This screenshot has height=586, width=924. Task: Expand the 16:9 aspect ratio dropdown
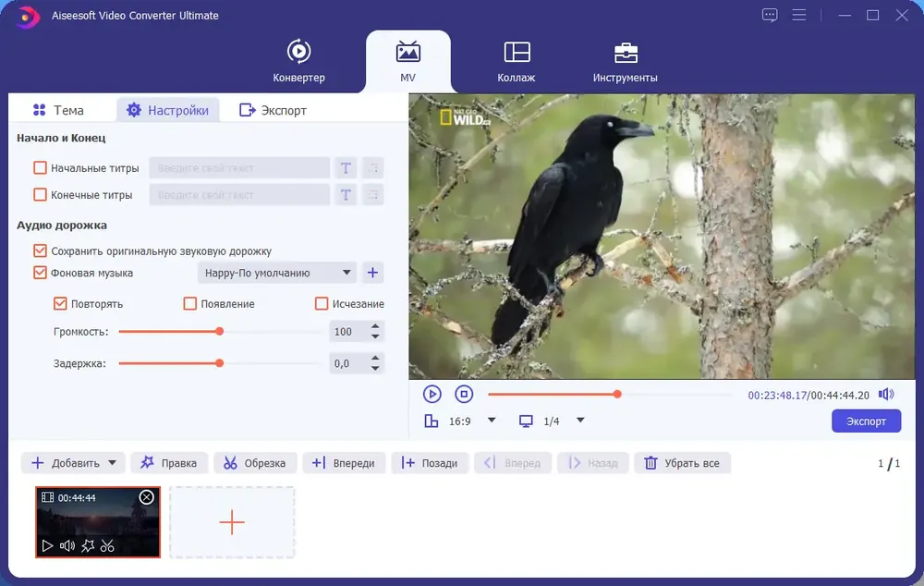492,421
